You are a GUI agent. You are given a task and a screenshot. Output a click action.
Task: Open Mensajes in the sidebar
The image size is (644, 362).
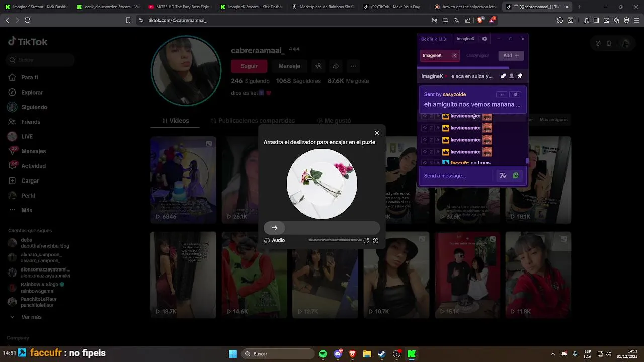(33, 151)
